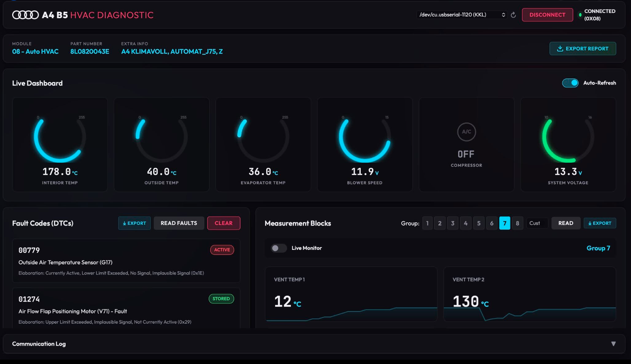Click the Vent Temp 1 card
The width and height of the screenshot is (631, 364).
351,294
